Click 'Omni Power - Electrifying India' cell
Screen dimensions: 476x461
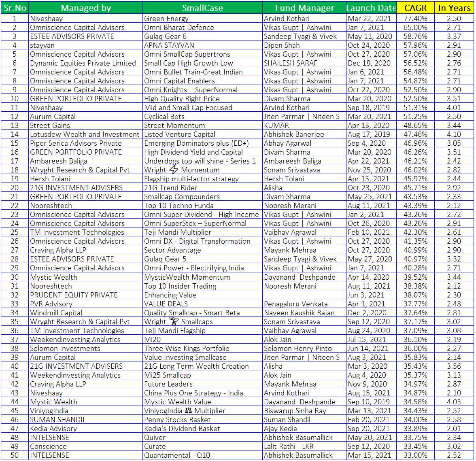coord(202,268)
